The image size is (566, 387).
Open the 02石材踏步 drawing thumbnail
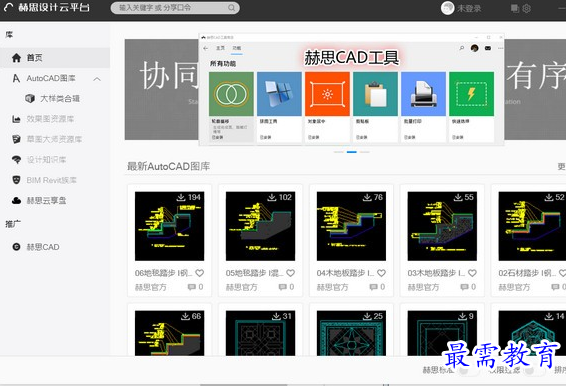pyautogui.click(x=532, y=226)
